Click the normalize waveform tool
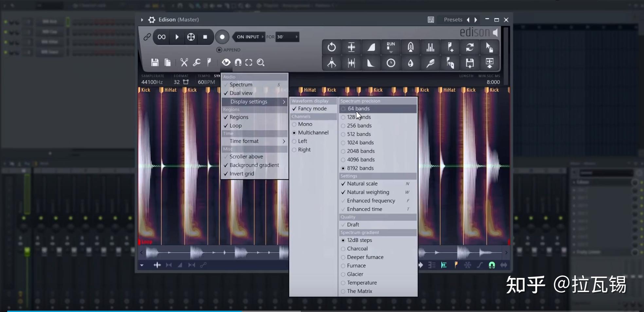 [x=351, y=47]
